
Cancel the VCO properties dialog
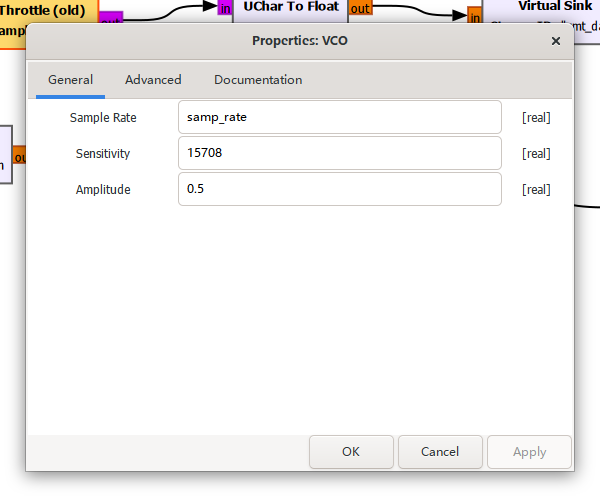[x=440, y=452]
